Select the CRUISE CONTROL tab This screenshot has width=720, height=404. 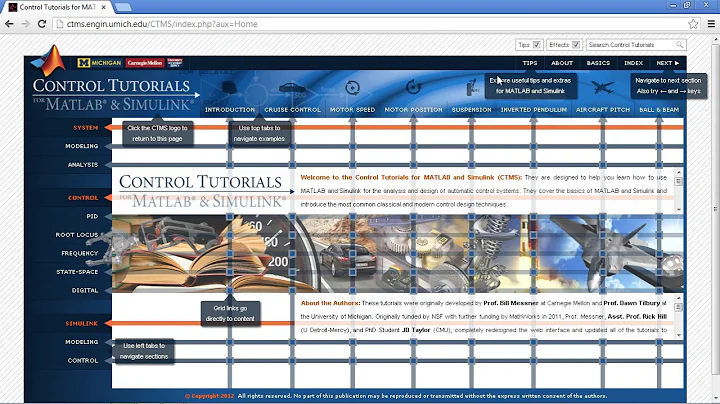point(292,110)
